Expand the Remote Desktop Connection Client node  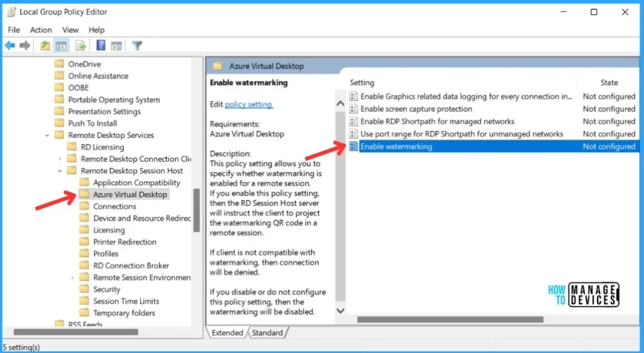point(60,159)
